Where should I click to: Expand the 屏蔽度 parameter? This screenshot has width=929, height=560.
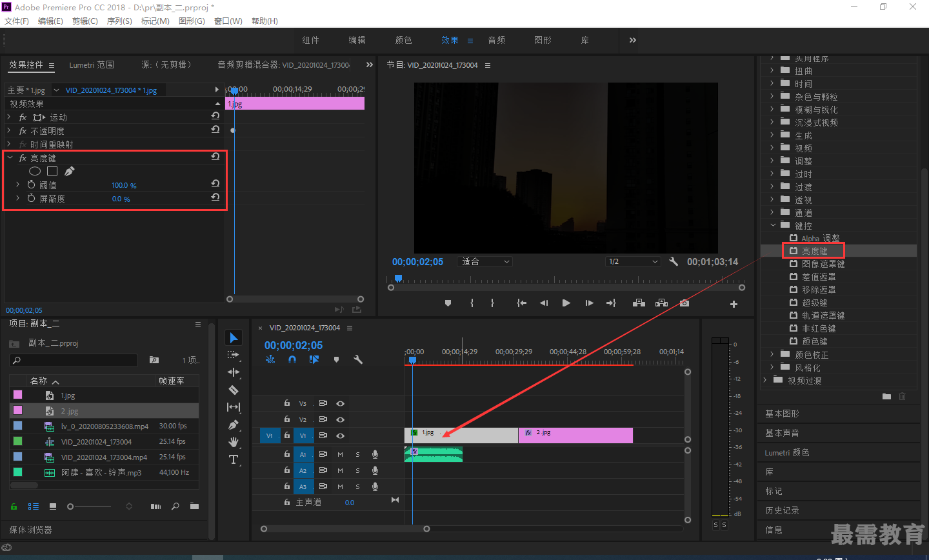click(17, 198)
